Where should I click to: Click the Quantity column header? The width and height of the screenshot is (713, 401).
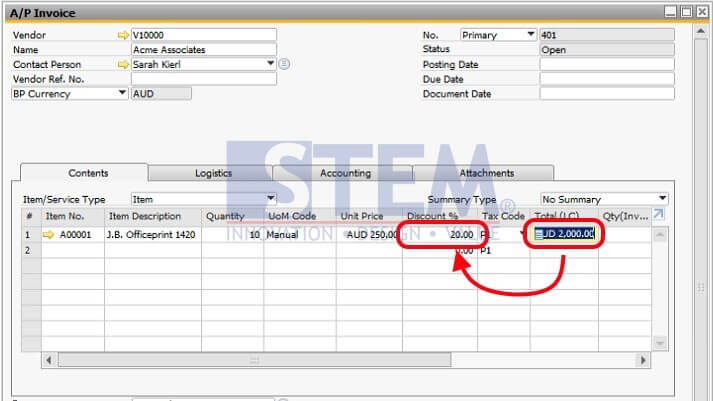(x=232, y=216)
